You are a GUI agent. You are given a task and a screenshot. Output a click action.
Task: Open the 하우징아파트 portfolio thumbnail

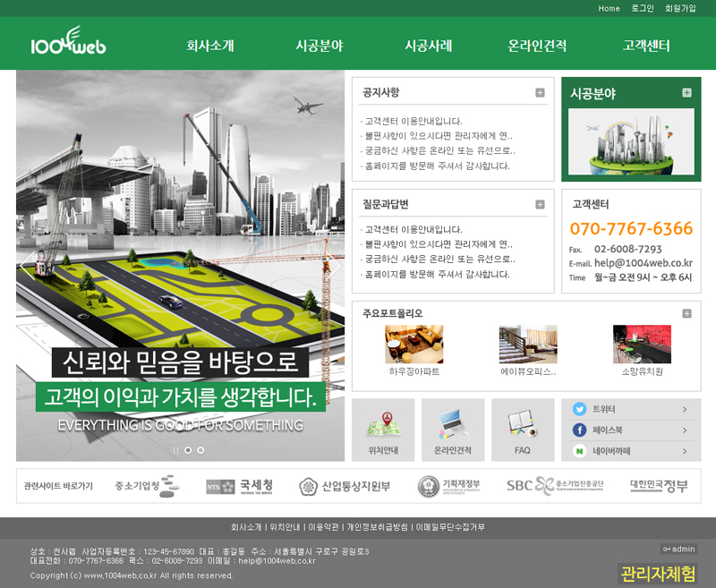[x=413, y=345]
